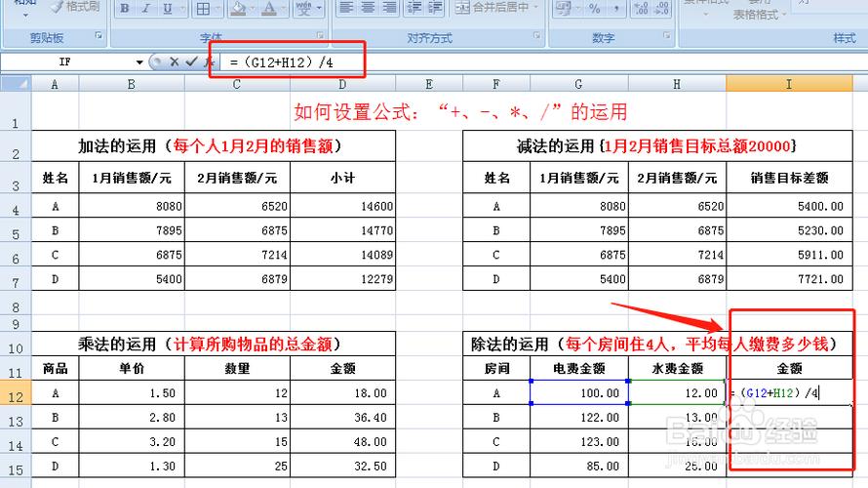Open the underline style dropdown arrow
The width and height of the screenshot is (868, 488).
[x=182, y=8]
